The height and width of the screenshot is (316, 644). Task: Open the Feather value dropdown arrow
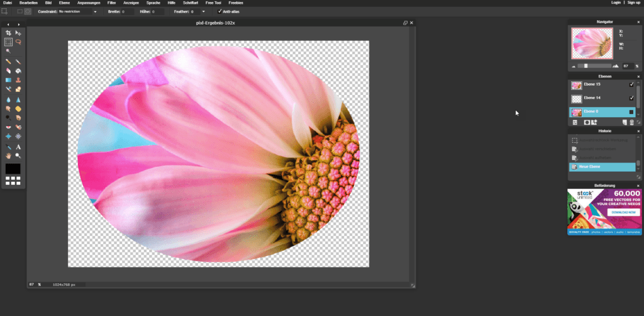(203, 11)
